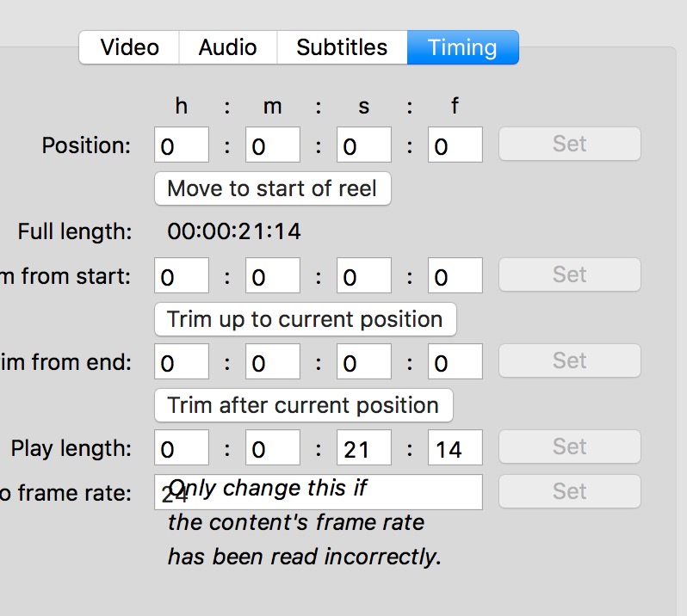Click the frame rate input field
The image size is (687, 616).
click(x=319, y=492)
